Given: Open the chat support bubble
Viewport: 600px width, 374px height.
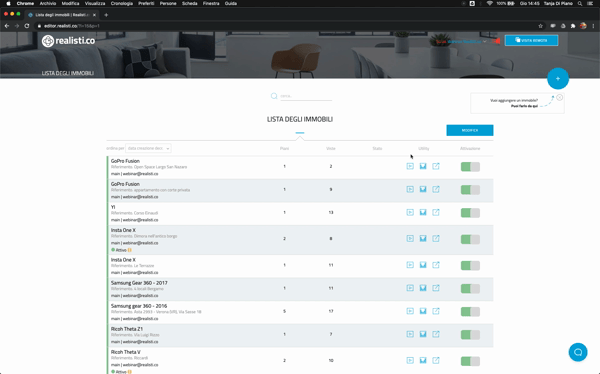Looking at the screenshot, I should click(578, 352).
